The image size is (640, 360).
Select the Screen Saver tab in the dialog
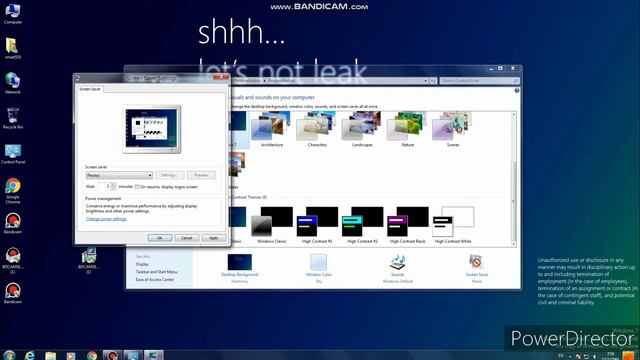pos(90,89)
